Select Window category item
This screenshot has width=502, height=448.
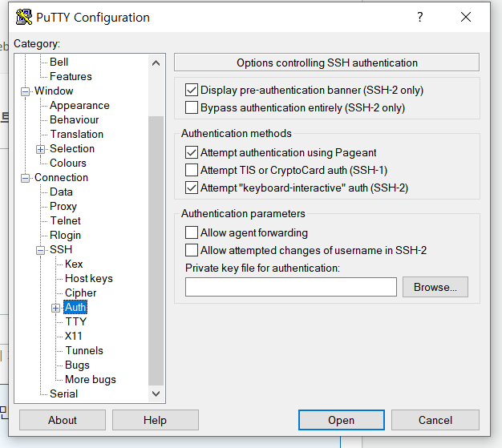coord(54,91)
